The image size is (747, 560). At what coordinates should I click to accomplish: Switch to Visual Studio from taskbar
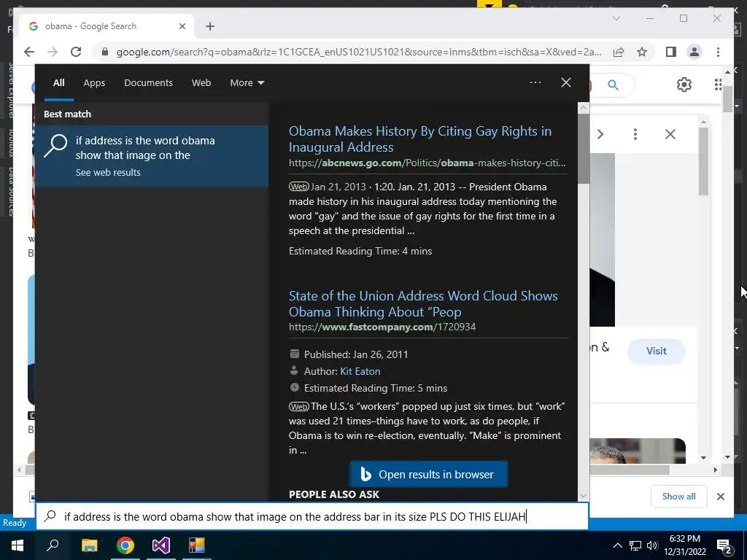(x=161, y=545)
